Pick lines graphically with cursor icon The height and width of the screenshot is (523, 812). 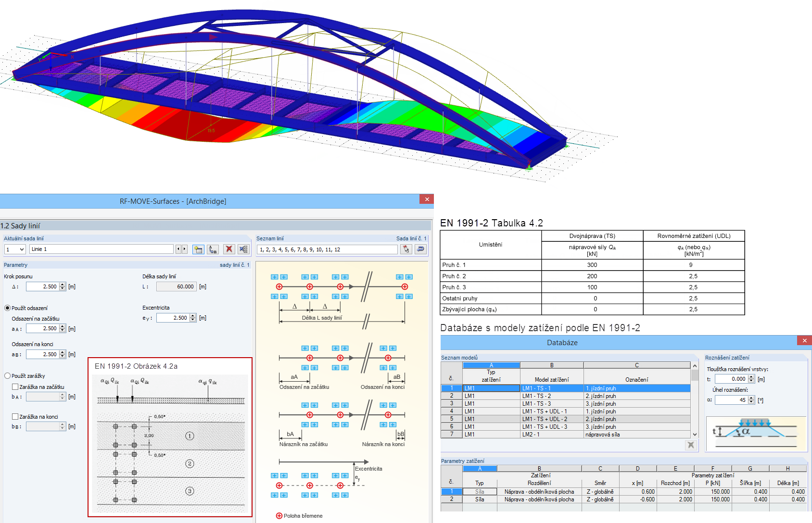(x=406, y=249)
